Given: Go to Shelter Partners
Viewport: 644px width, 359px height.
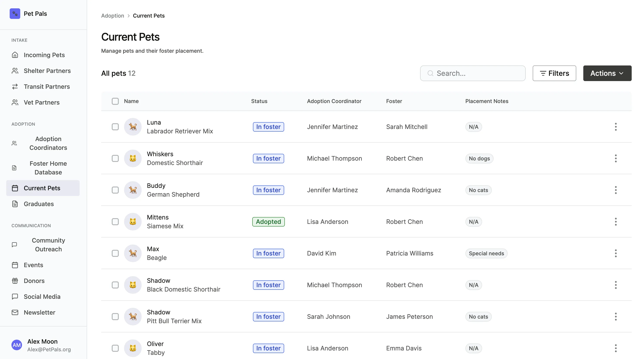Looking at the screenshot, I should point(43,71).
